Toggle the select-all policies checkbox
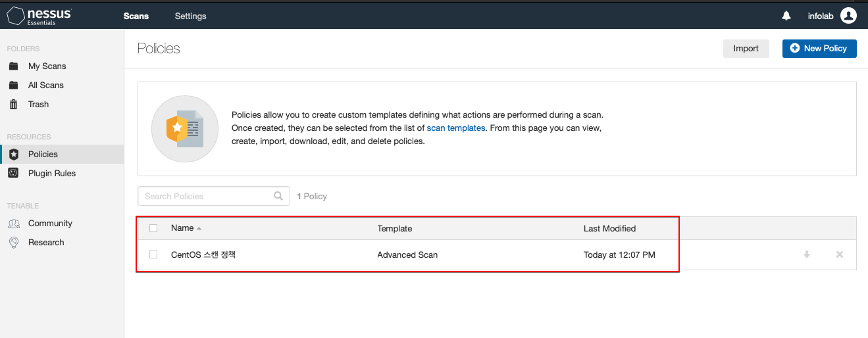 tap(153, 228)
